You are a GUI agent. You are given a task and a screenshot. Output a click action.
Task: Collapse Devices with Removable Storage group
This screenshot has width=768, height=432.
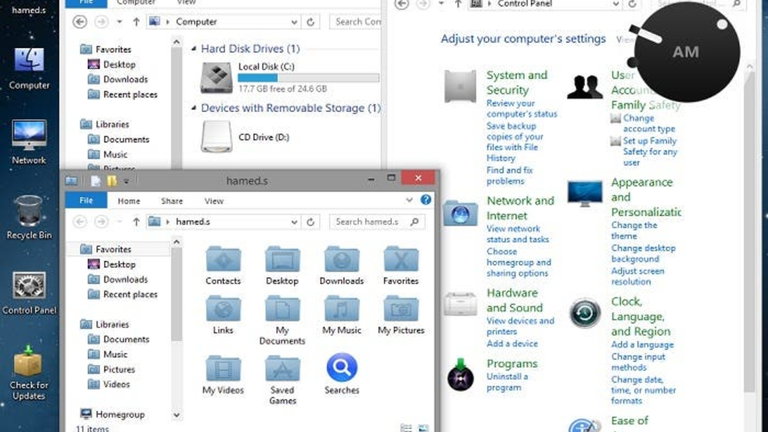coord(193,108)
